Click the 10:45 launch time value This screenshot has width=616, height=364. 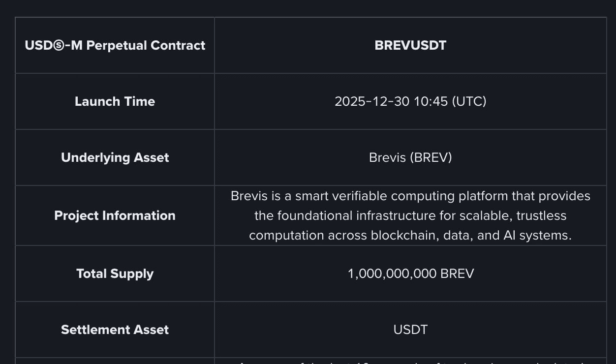(x=431, y=101)
